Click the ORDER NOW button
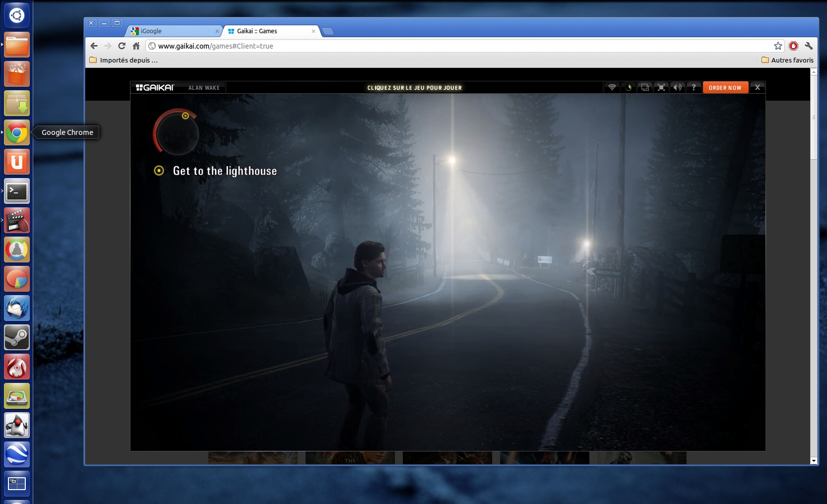 coord(725,87)
